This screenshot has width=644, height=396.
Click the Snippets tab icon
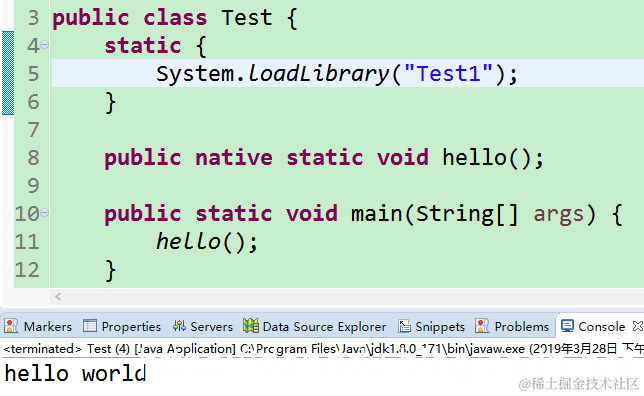(x=405, y=326)
